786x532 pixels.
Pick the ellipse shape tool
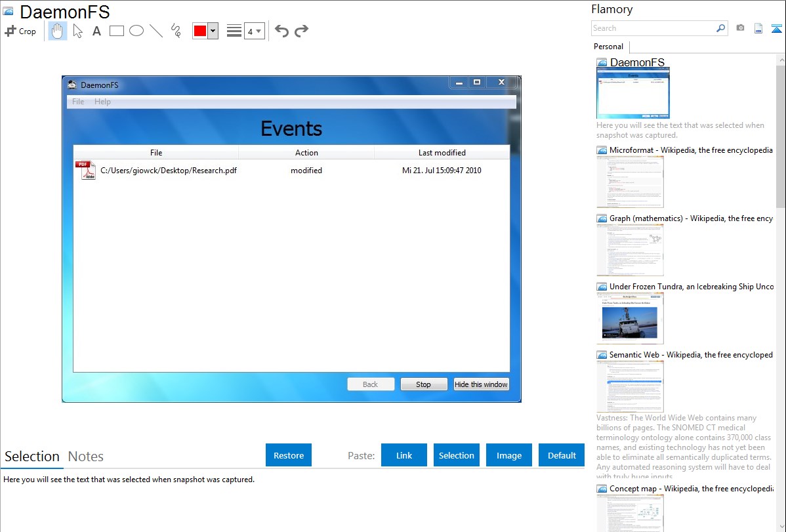[136, 31]
